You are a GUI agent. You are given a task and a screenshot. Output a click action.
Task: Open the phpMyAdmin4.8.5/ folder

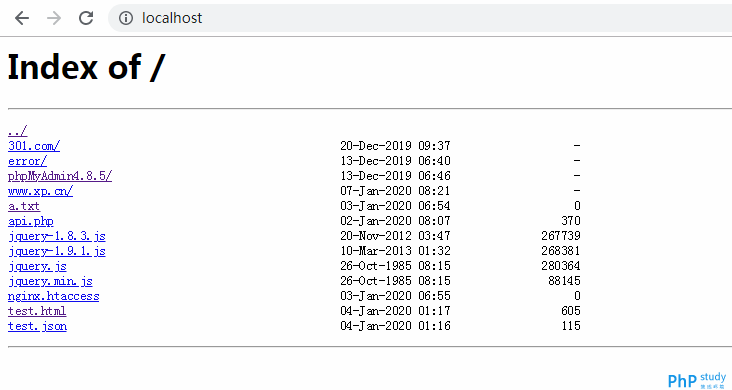point(60,176)
